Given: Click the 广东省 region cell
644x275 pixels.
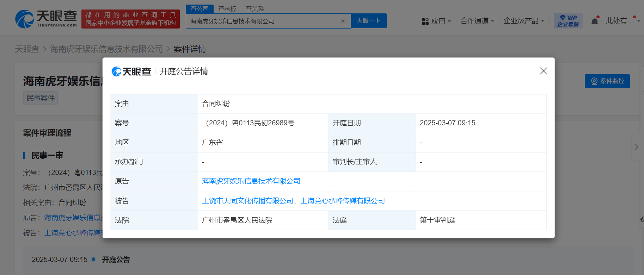Looking at the screenshot, I should point(263,143).
